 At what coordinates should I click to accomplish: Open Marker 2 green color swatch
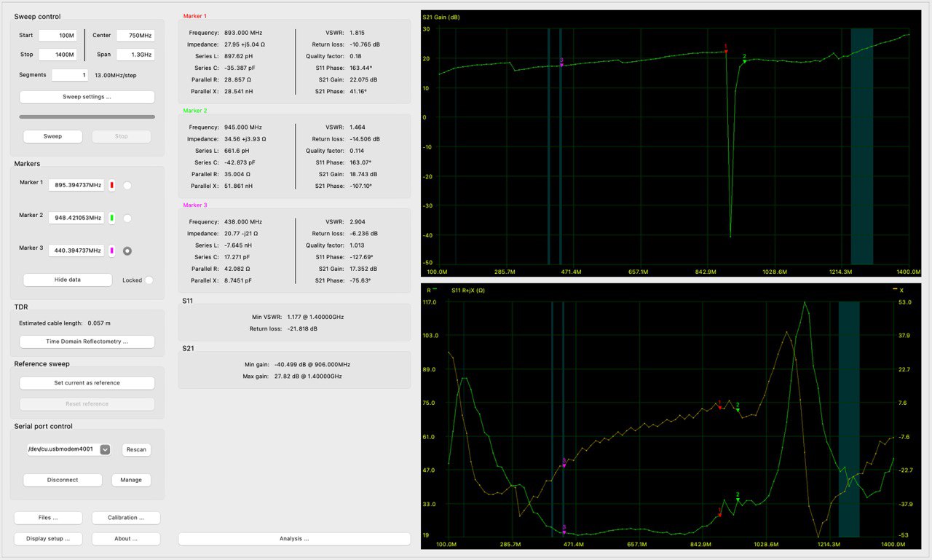[112, 218]
